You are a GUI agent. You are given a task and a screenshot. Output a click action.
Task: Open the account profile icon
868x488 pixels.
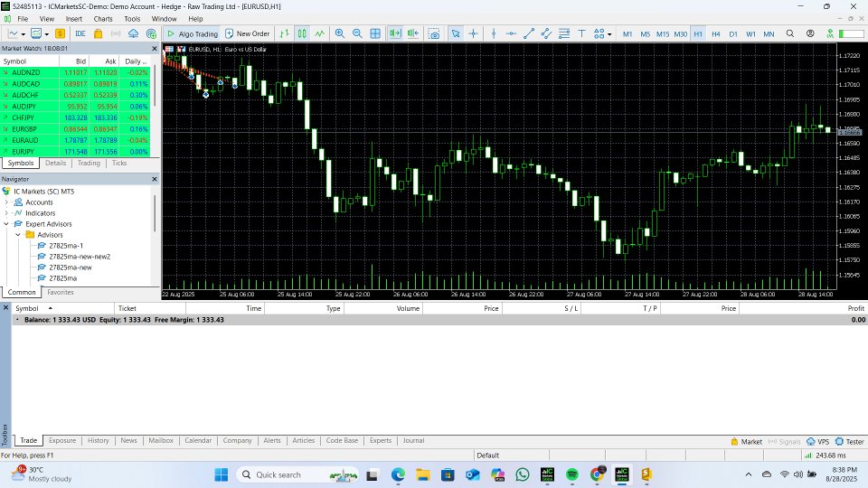tap(810, 33)
